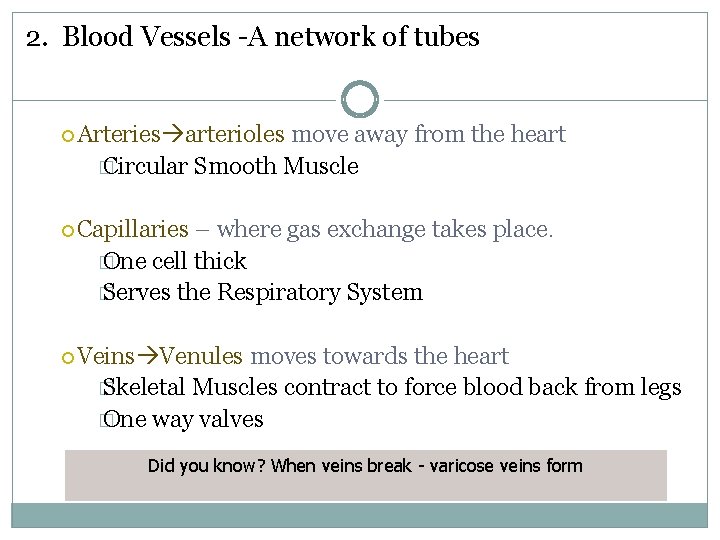Click the teal footer bar

pyautogui.click(x=360, y=515)
